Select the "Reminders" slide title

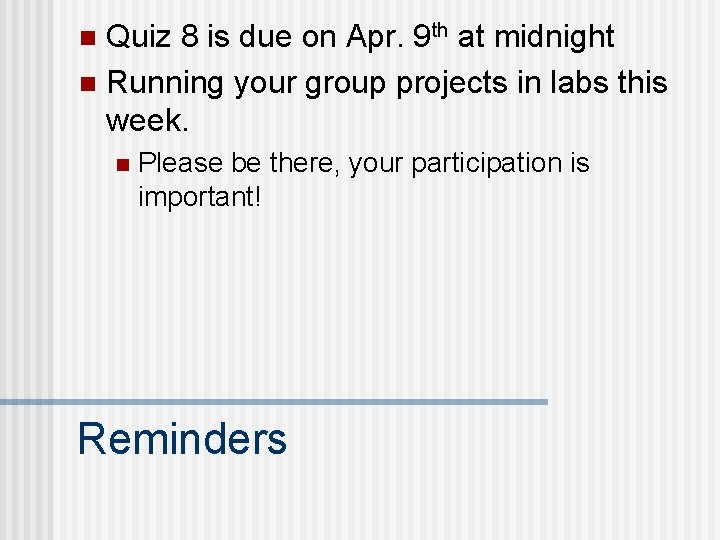pos(182,439)
